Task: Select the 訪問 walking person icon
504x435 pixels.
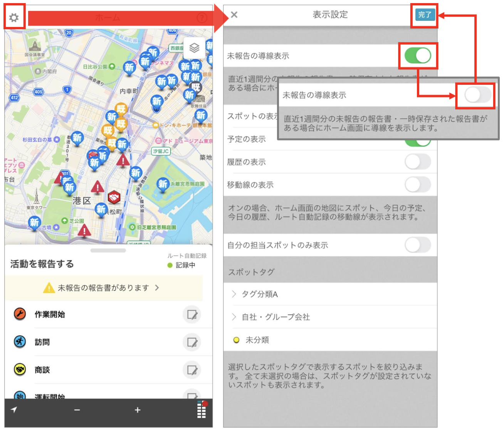Action: coord(20,342)
